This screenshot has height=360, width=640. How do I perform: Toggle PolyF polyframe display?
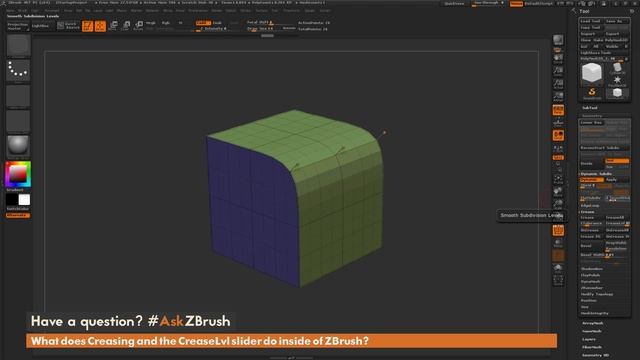(558, 230)
